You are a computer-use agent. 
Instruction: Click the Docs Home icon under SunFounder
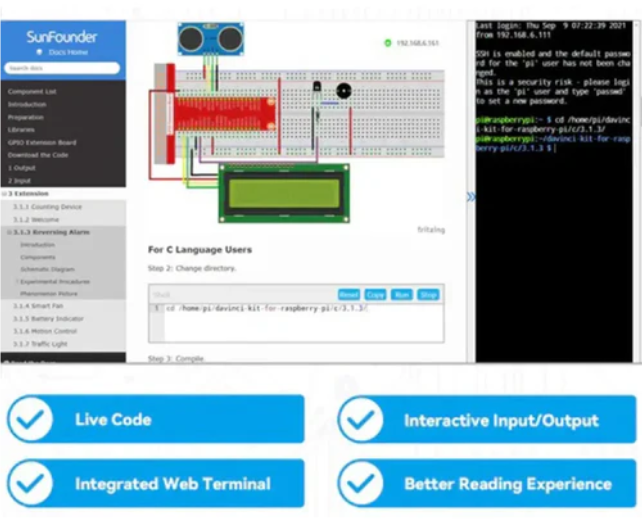(39, 51)
